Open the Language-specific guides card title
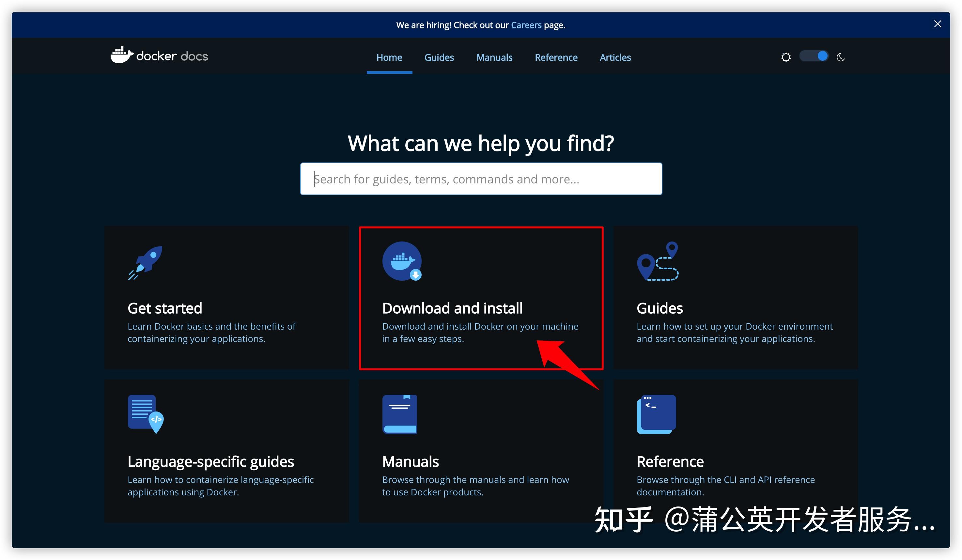This screenshot has height=560, width=962. 211,461
